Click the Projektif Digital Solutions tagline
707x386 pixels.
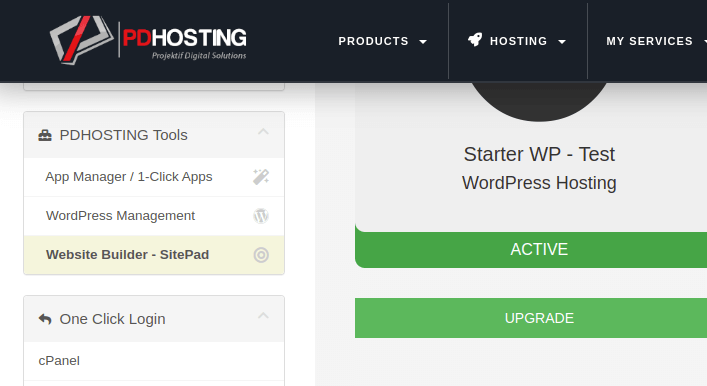click(x=199, y=55)
